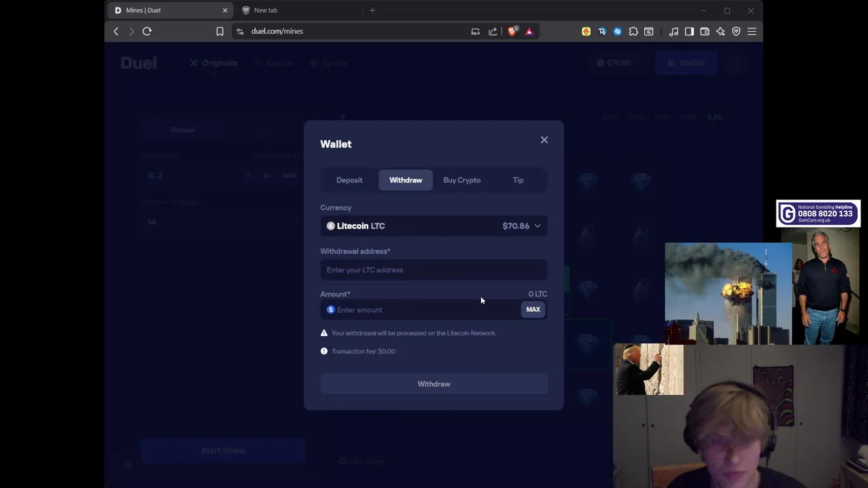Click the blue circular extension icon

(x=617, y=31)
